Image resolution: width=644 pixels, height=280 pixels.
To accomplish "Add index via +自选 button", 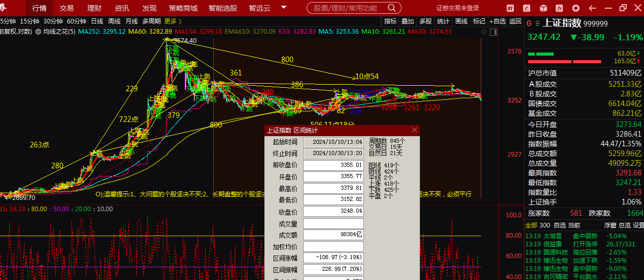I will click(498, 21).
